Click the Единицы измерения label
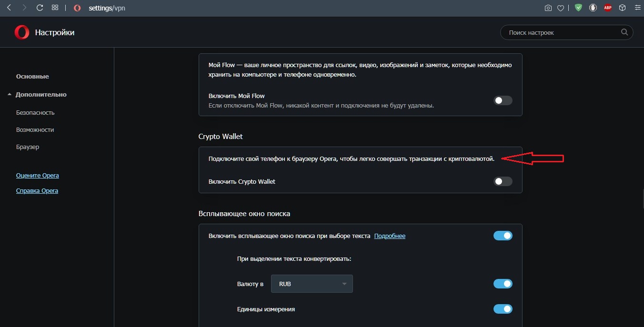The height and width of the screenshot is (327, 644). coord(266,309)
